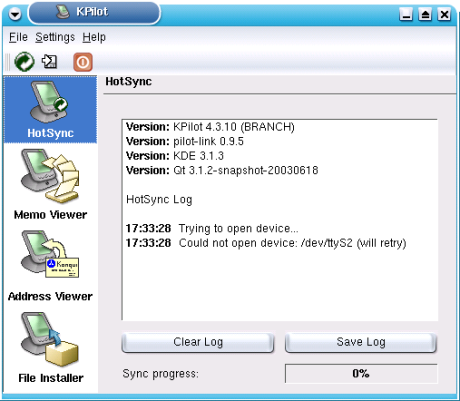
Task: Click the green HotSync toolbar icon
Action: (x=24, y=62)
